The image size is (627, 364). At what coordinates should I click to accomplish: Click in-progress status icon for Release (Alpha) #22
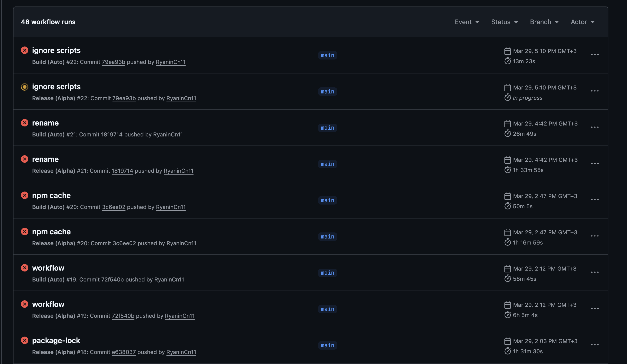tap(24, 87)
